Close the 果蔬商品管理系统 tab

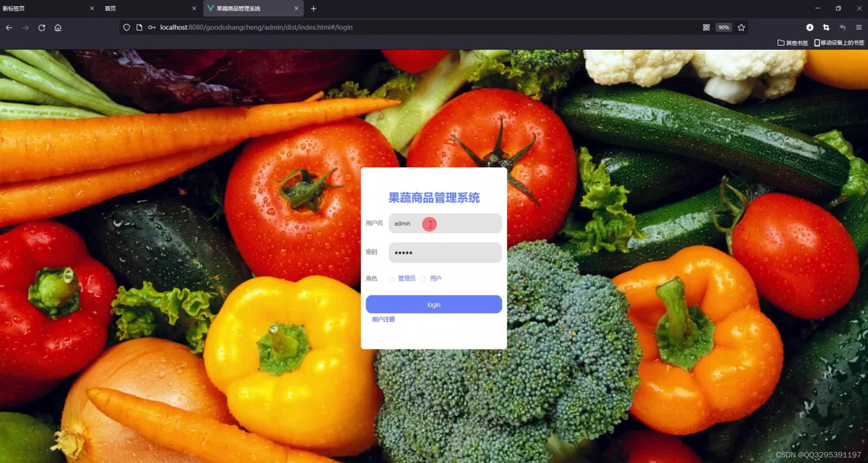(296, 8)
